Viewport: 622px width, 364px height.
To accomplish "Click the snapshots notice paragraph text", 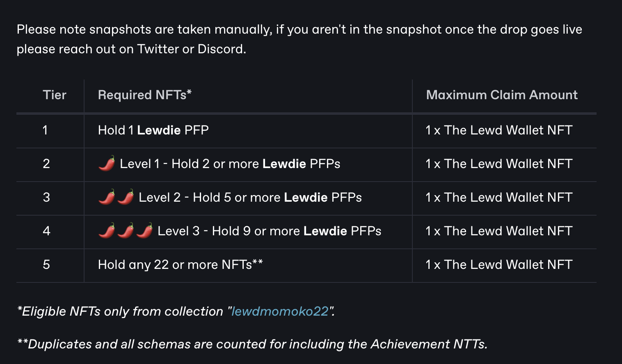I will tap(300, 39).
